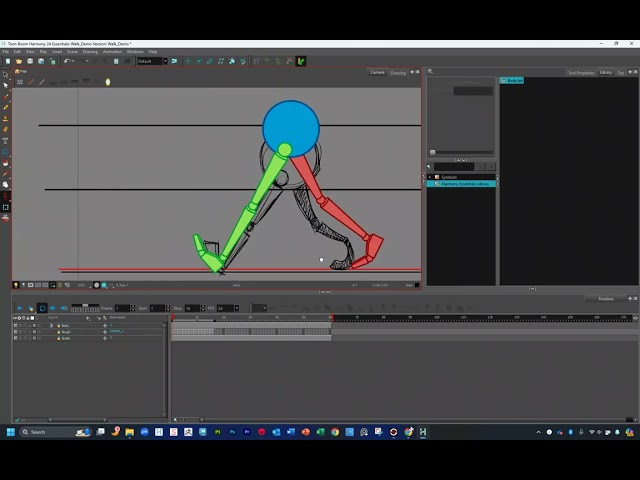Select the Transform tool in the tools toolbar
This screenshot has width=640, height=480.
(5, 75)
